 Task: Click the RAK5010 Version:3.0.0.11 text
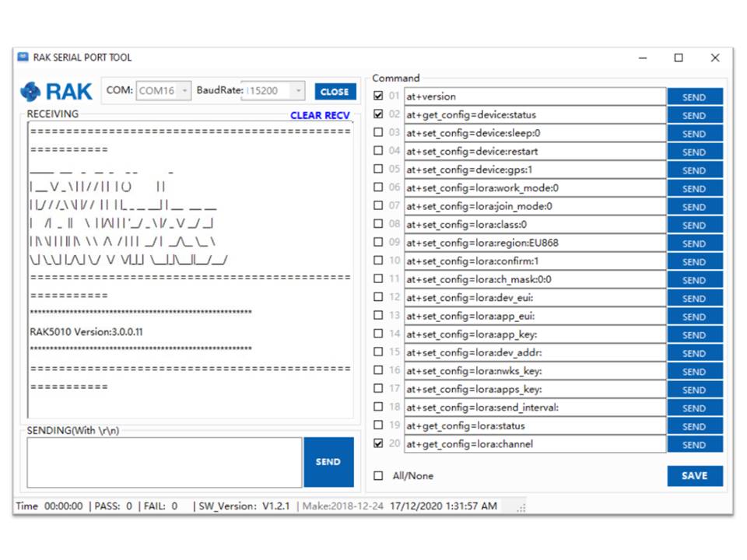click(86, 331)
